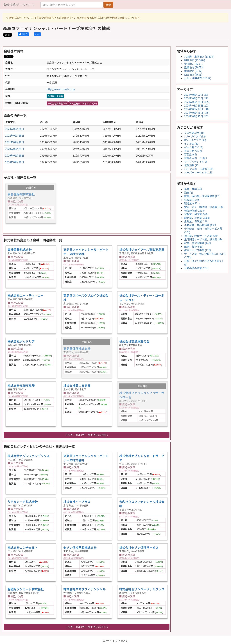Click the 株式会社クレディセゾン(31) tag

83,103
